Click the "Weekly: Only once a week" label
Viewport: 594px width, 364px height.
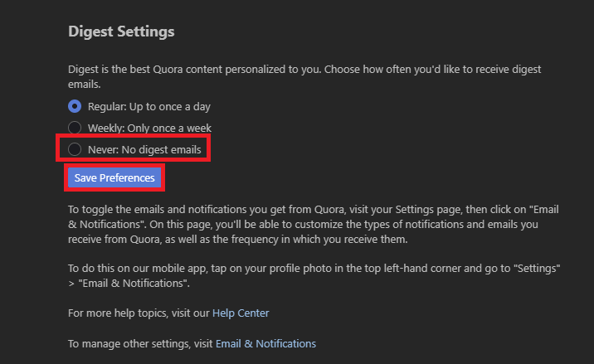(x=149, y=128)
